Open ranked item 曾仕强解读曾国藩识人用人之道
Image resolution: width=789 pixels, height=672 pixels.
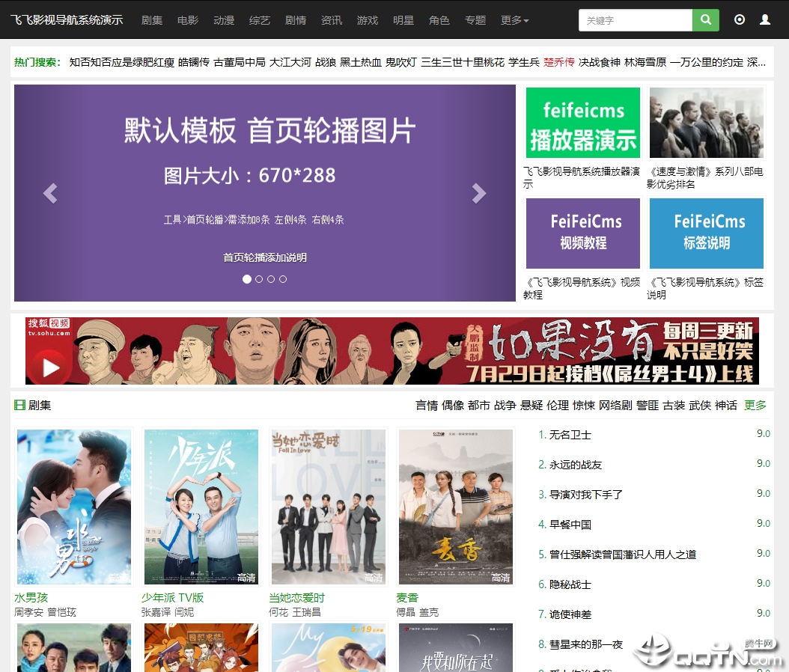pos(623,555)
